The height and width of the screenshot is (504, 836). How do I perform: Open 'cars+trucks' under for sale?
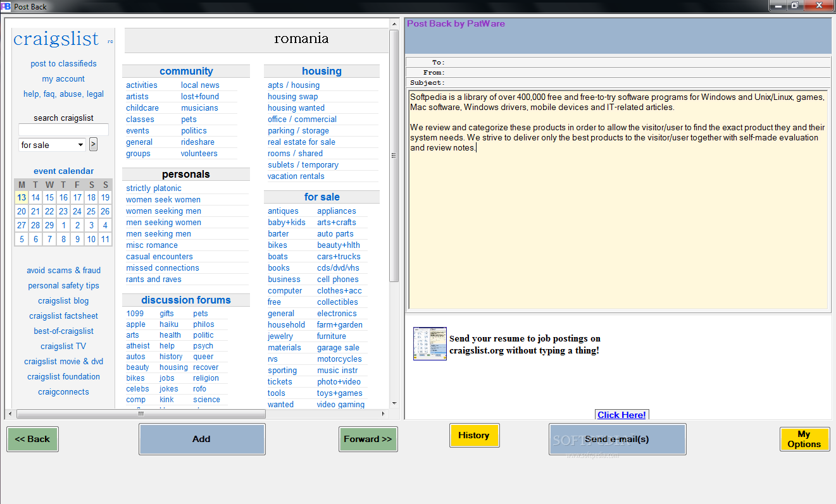[x=339, y=256]
